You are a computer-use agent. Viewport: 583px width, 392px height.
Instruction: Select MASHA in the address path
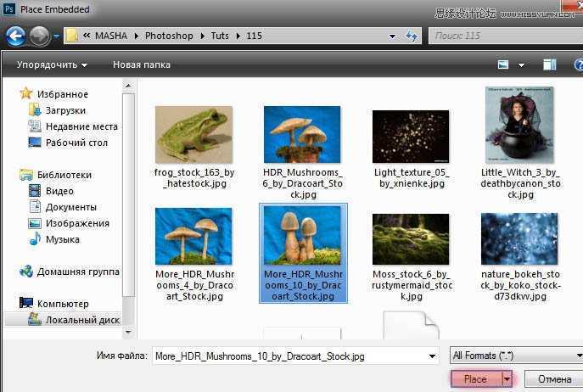111,36
